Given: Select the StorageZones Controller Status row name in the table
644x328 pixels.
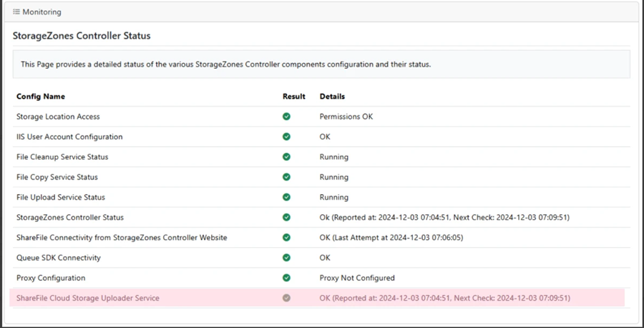Looking at the screenshot, I should [x=70, y=217].
